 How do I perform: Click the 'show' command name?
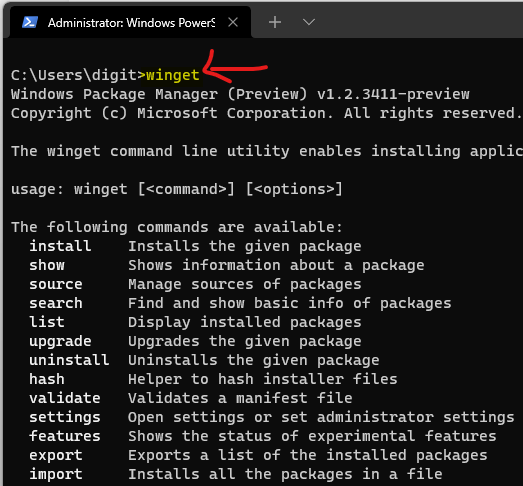coord(47,265)
